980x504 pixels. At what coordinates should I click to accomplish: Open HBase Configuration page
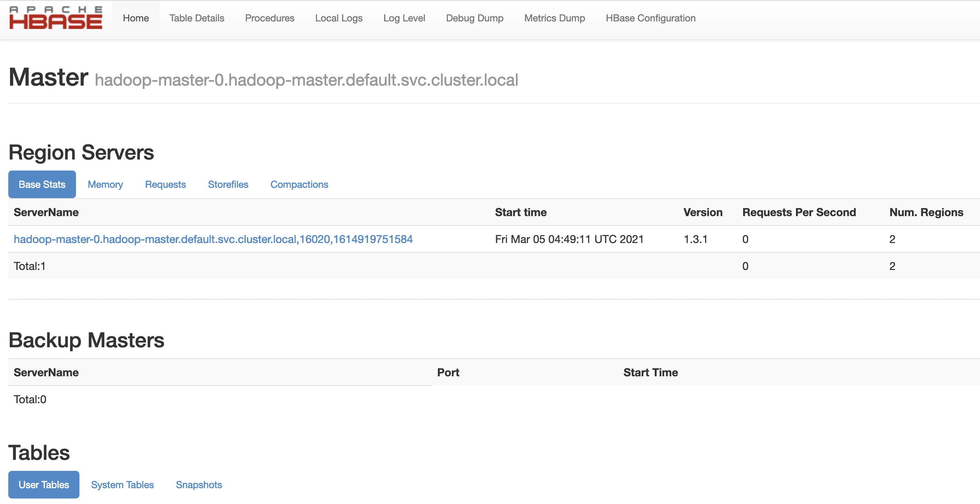650,18
